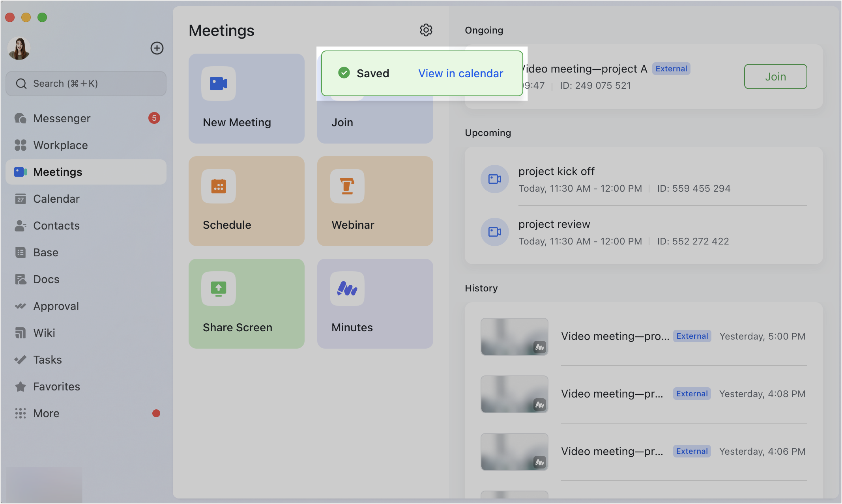Open the Schedule meeting tile
The image size is (842, 504).
[x=246, y=201]
